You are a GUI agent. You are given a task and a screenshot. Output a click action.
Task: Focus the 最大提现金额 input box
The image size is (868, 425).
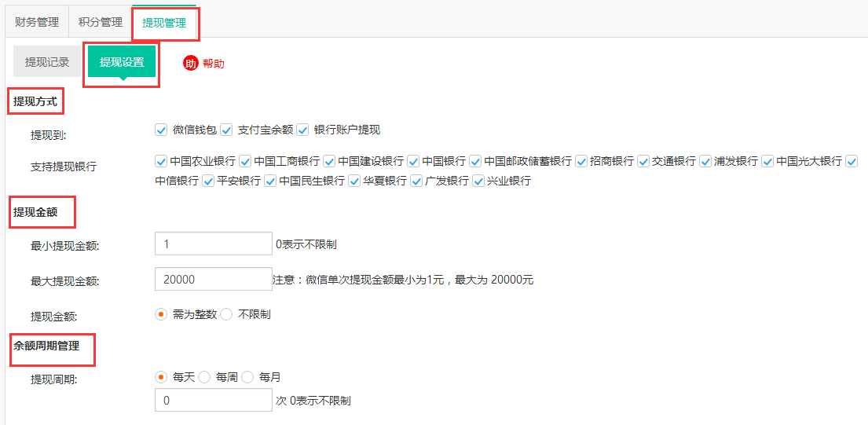coord(214,280)
